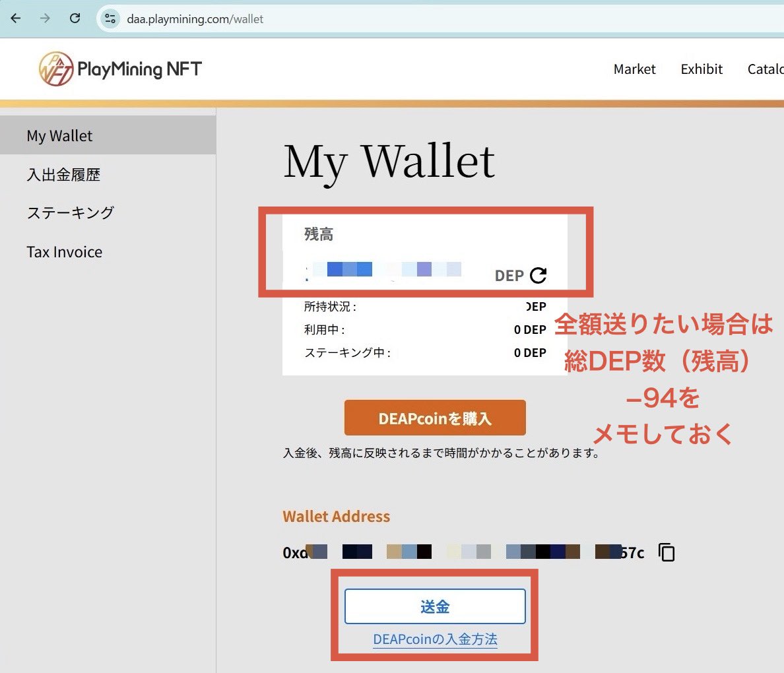Refresh the DEP balance with circular arrow icon

[x=538, y=275]
